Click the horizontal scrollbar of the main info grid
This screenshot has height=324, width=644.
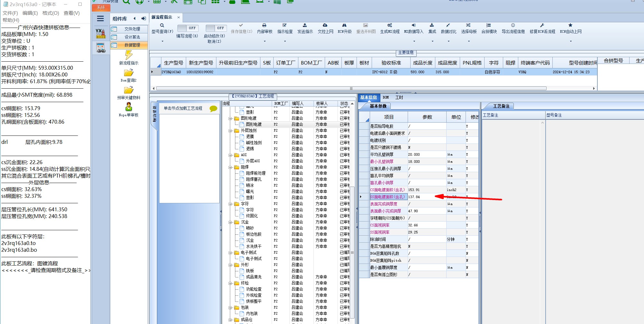click(x=351, y=88)
